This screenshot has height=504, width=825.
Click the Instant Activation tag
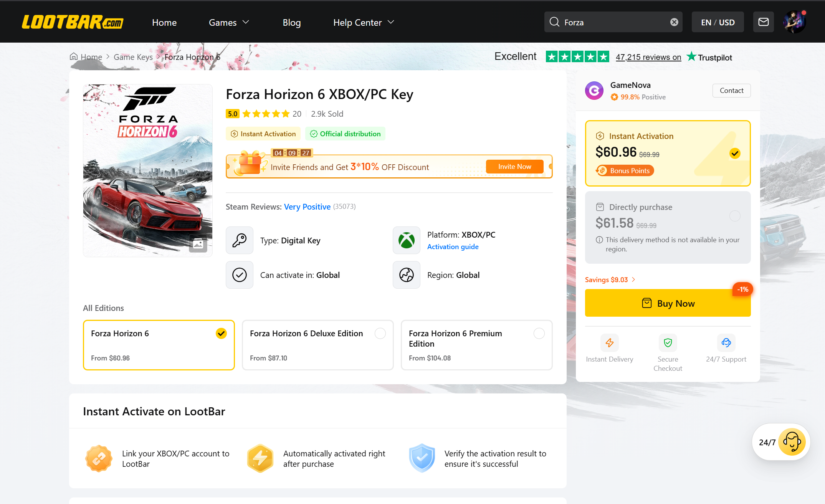point(263,134)
